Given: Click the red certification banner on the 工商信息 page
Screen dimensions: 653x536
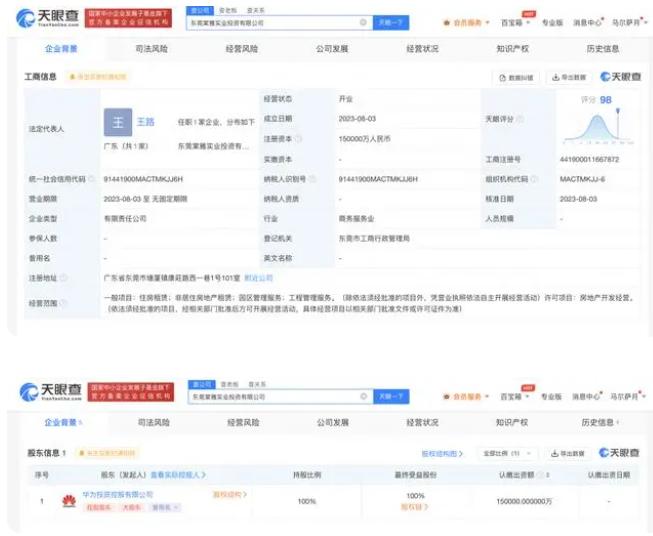Looking at the screenshot, I should pos(128,18).
